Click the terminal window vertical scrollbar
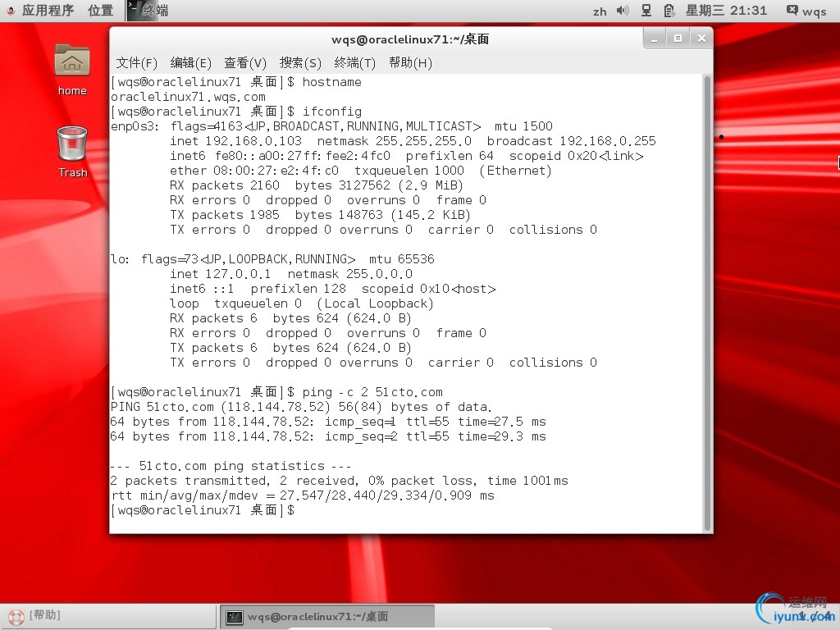This screenshot has width=840, height=630. pos(707,303)
